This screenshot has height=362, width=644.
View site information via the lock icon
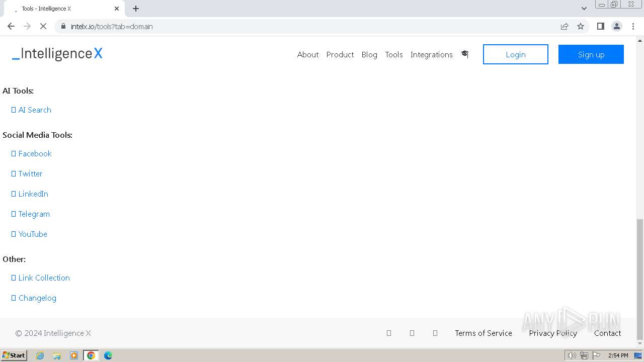point(63,26)
